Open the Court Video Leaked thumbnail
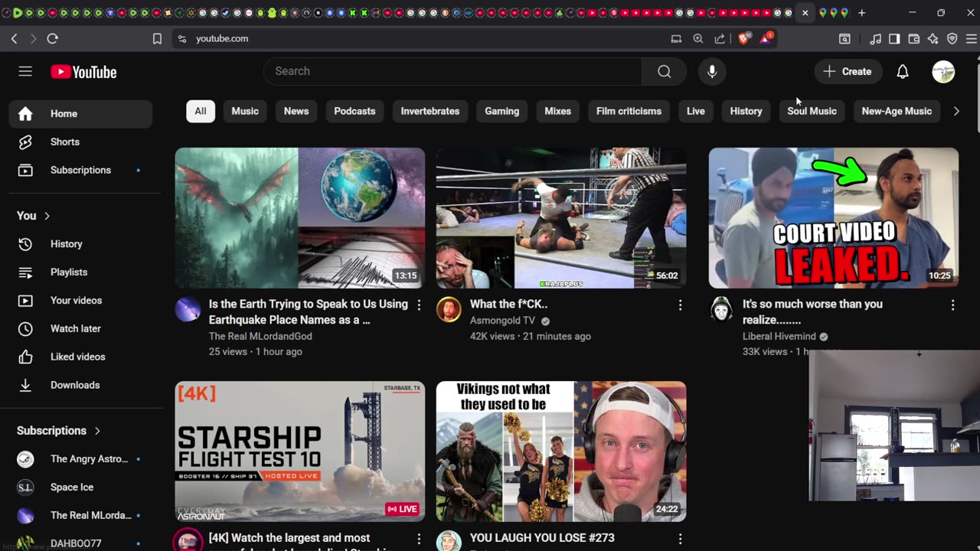Image resolution: width=980 pixels, height=551 pixels. point(833,218)
